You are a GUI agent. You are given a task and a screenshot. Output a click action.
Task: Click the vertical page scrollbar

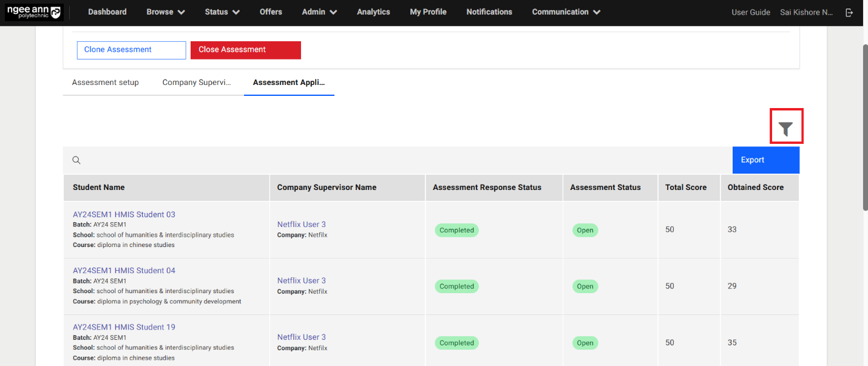coord(865,127)
